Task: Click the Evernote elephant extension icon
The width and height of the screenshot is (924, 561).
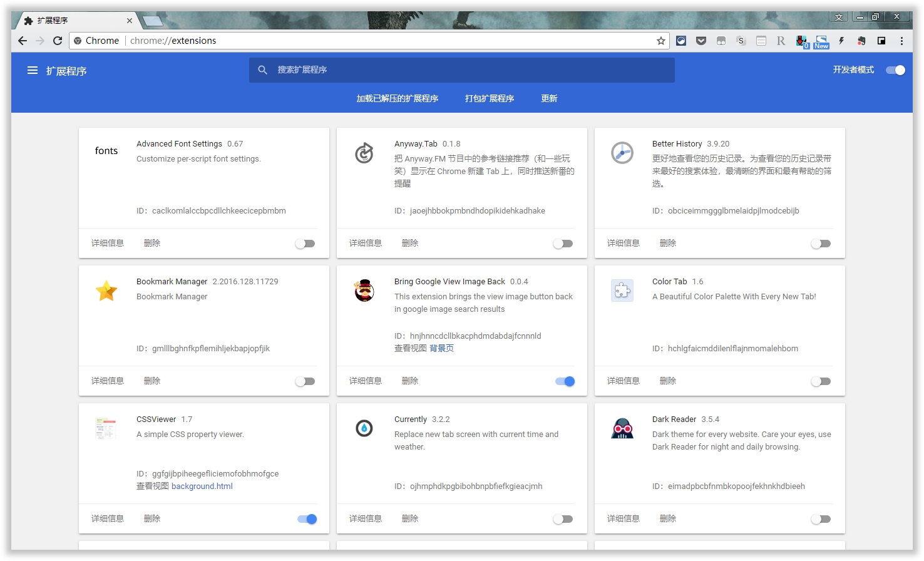Action: (x=861, y=41)
